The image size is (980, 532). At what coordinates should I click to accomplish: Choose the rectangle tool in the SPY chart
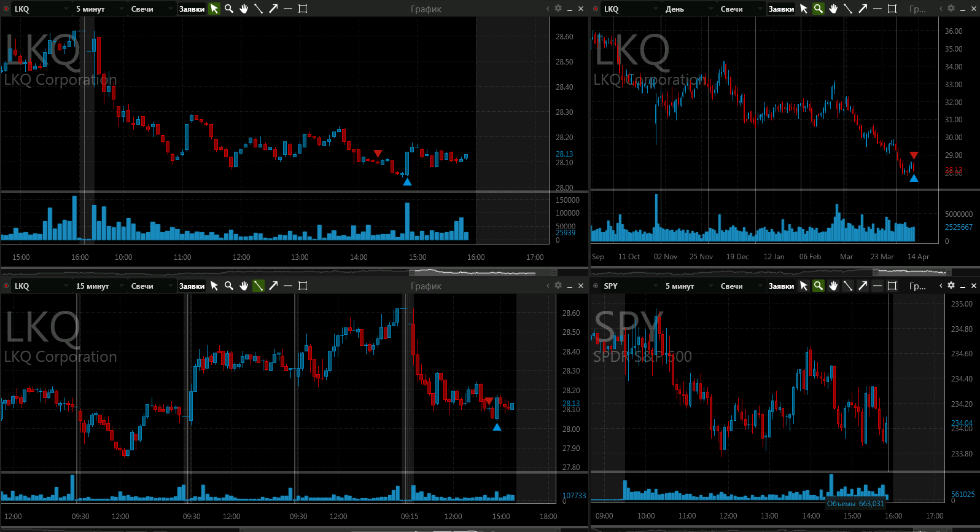pos(892,286)
